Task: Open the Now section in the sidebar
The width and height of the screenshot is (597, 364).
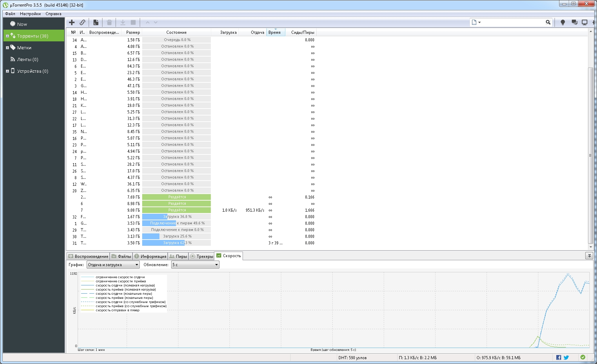Action: pos(34,24)
